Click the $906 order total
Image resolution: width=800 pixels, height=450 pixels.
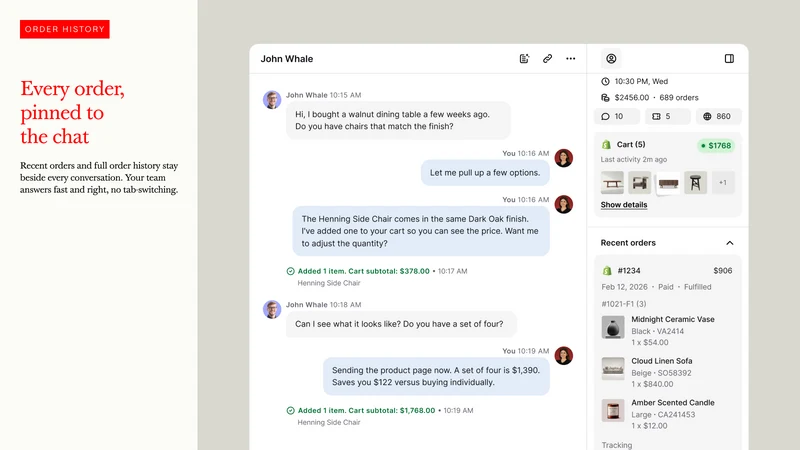click(x=722, y=271)
